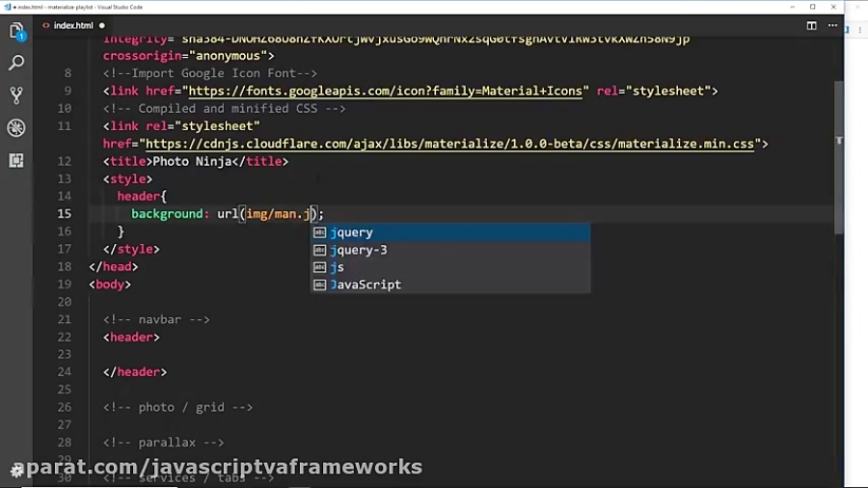
Task: Open the Extensions view
Action: [16, 160]
